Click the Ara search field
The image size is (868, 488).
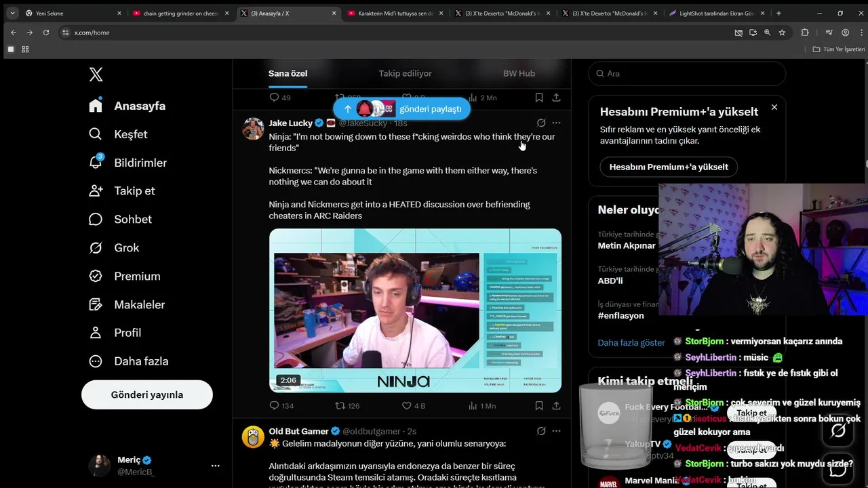(x=687, y=73)
